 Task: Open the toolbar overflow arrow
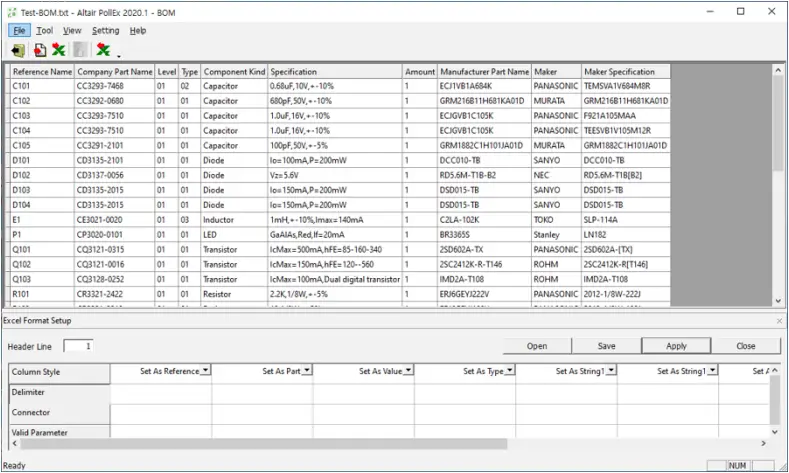point(119,55)
